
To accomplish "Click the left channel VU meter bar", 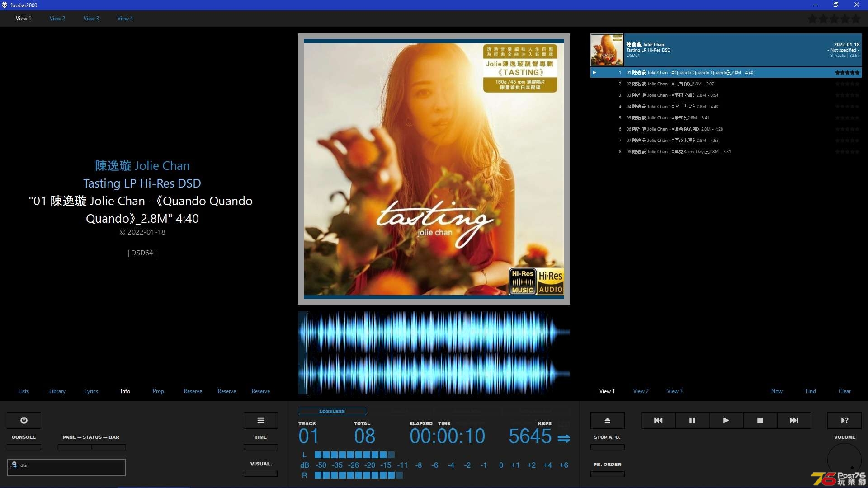I will [x=354, y=455].
